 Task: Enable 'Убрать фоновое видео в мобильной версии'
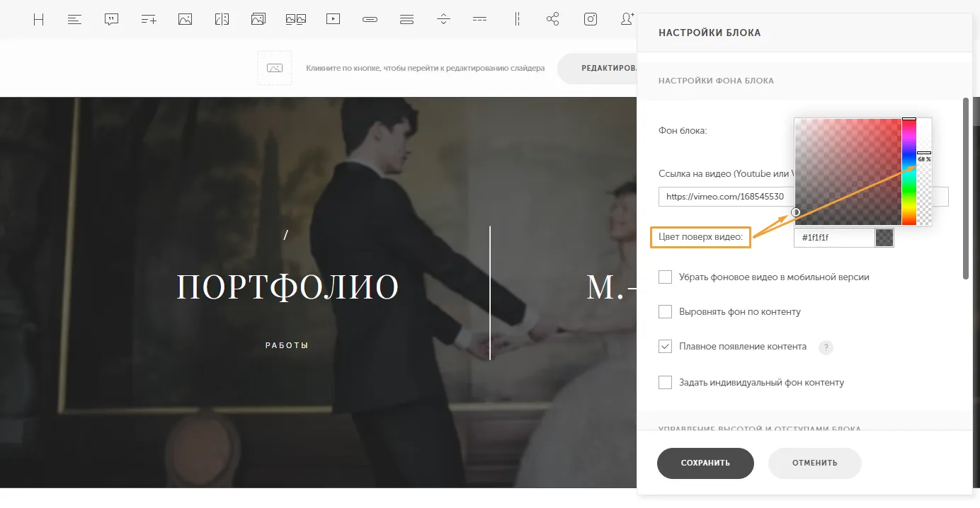(x=665, y=277)
